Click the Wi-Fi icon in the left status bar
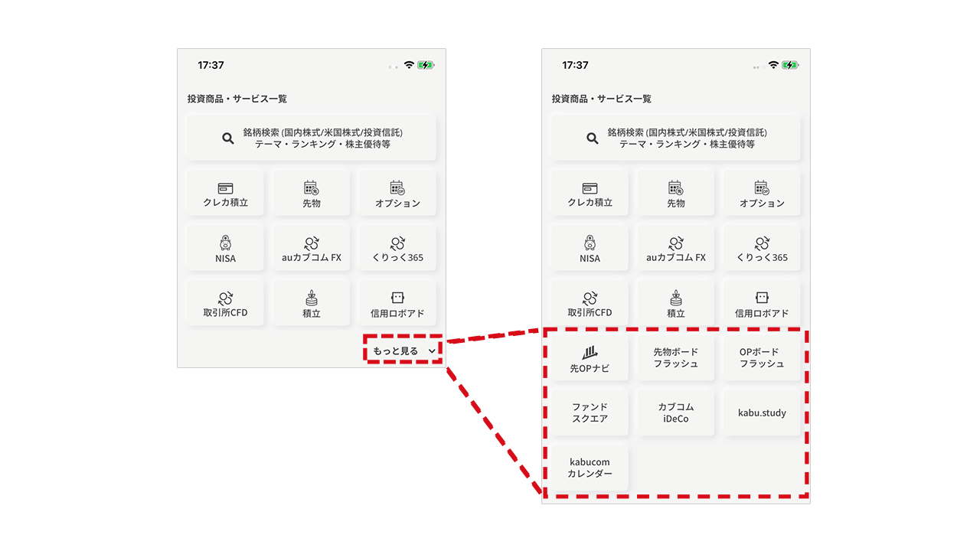Viewport: 980px width, 551px height. [x=410, y=65]
